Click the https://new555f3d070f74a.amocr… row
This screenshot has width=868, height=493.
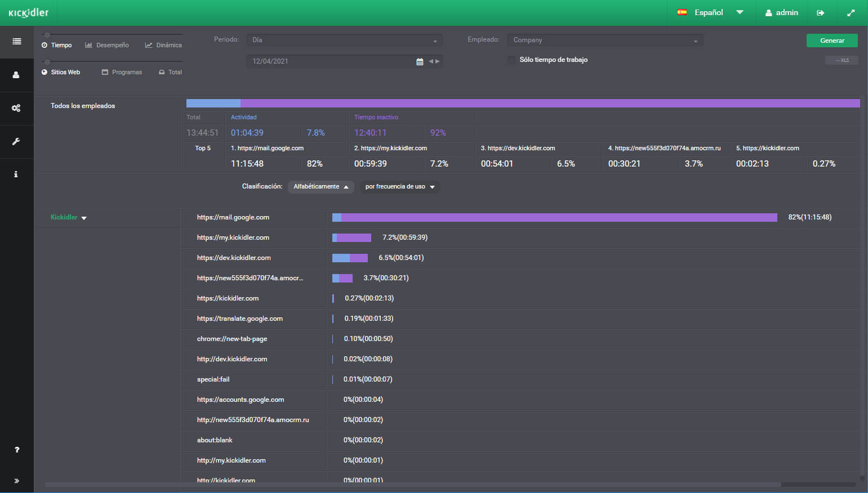tap(520, 278)
